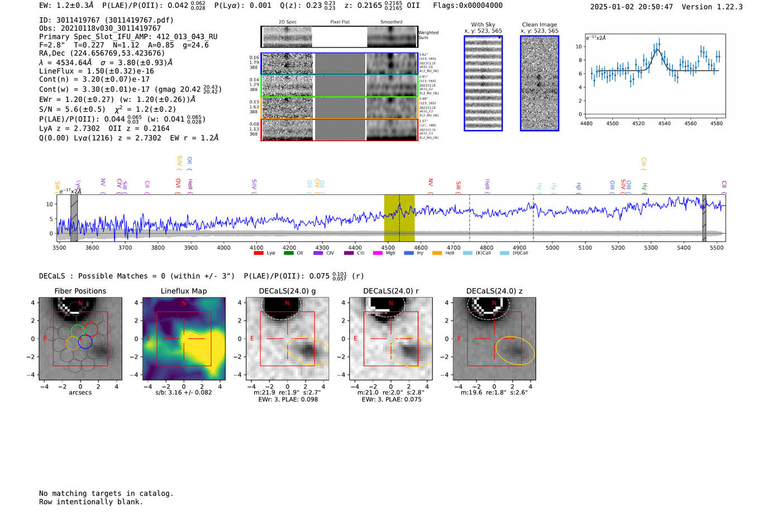782x532 pixels.
Task: Click the orange HeII legend swatch
Action: (437, 253)
